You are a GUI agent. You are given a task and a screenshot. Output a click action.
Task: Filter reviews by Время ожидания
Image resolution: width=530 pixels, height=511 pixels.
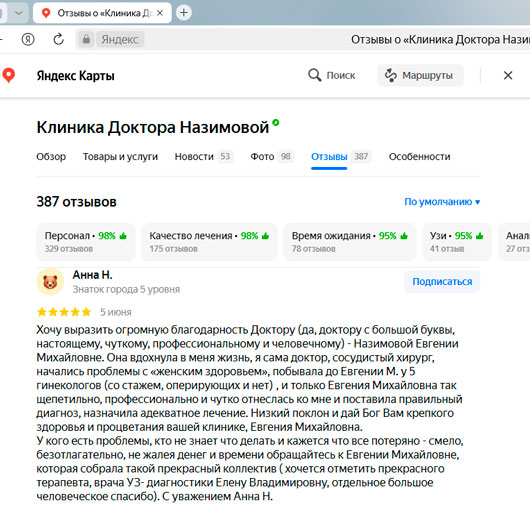[350, 242]
